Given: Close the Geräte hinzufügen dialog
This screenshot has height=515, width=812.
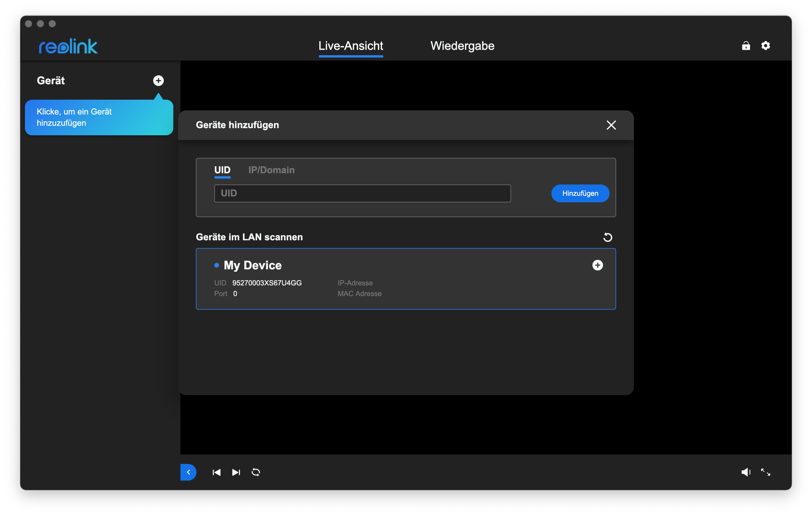Looking at the screenshot, I should [x=611, y=125].
